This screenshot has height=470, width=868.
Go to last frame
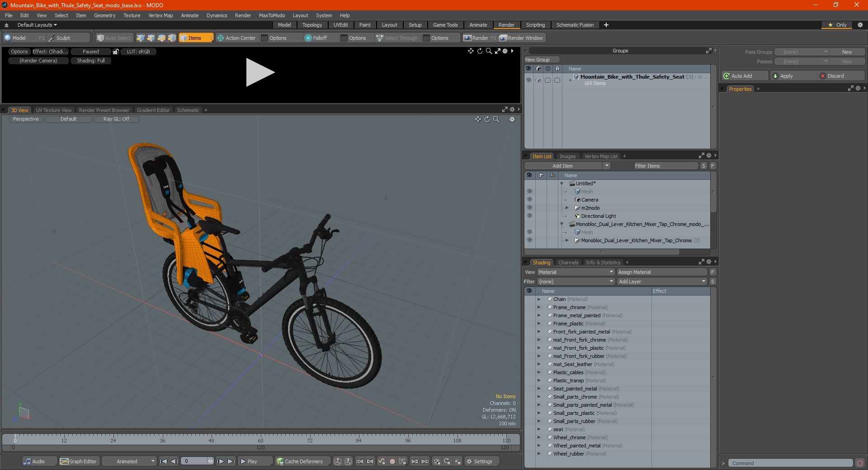coord(231,461)
